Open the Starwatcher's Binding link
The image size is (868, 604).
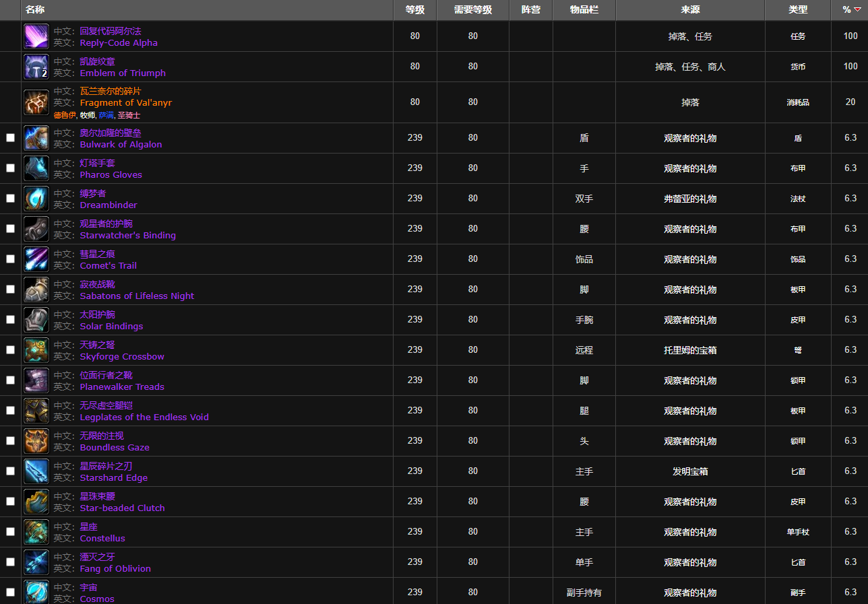pyautogui.click(x=127, y=236)
